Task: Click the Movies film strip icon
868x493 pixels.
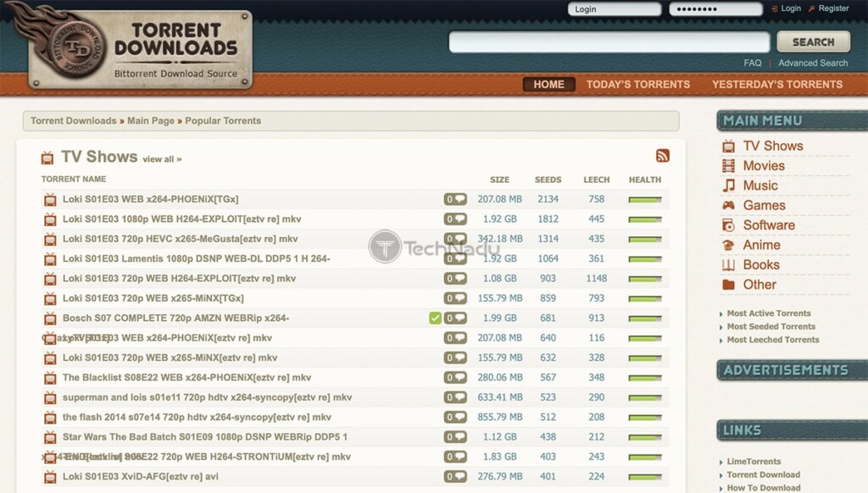Action: tap(728, 166)
